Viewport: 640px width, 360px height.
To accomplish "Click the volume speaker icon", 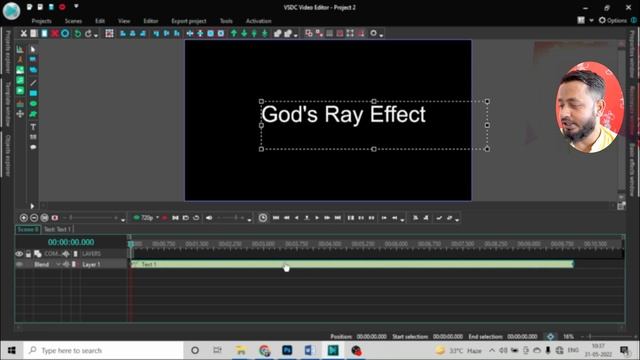I will (209, 218).
